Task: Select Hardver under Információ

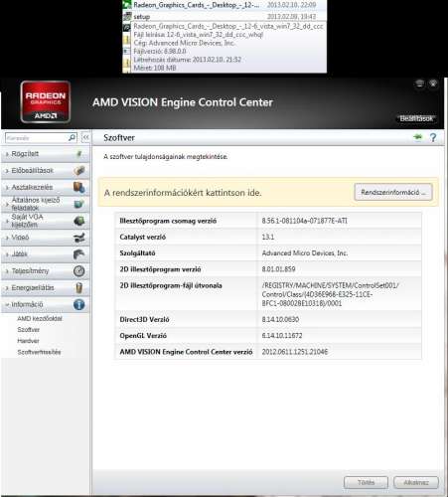Action: click(28, 341)
